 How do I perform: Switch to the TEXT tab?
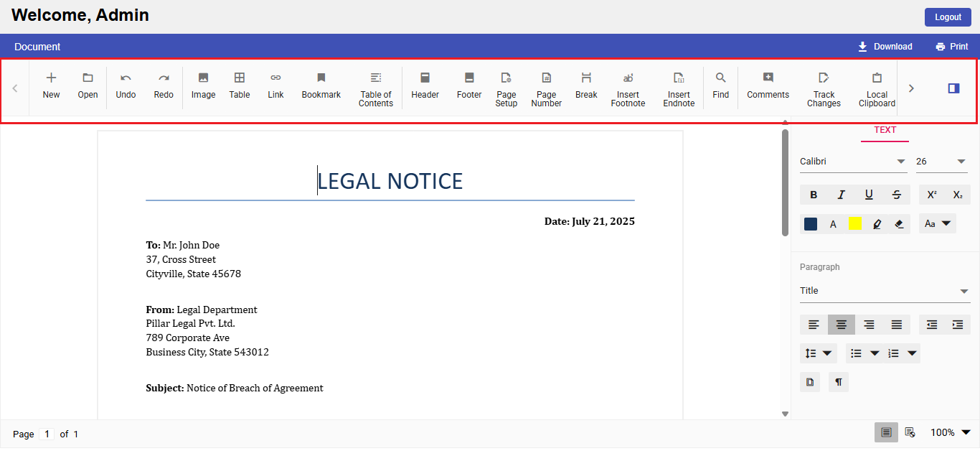tap(885, 130)
